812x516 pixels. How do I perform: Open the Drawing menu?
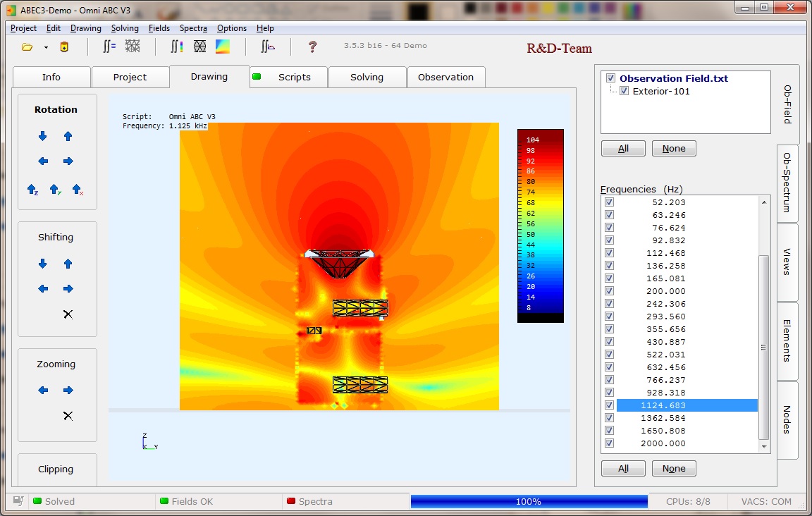click(85, 28)
